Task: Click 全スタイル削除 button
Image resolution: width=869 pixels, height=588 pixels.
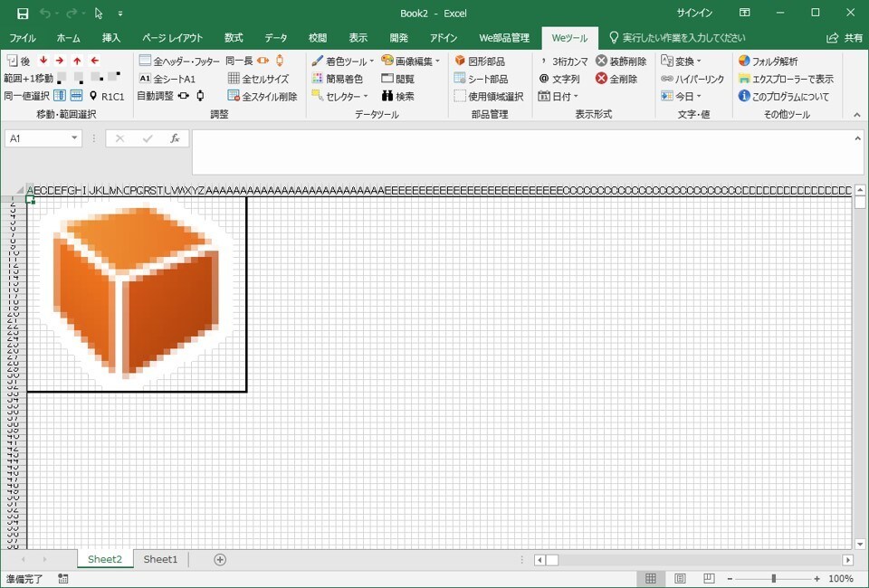Action: tap(263, 96)
